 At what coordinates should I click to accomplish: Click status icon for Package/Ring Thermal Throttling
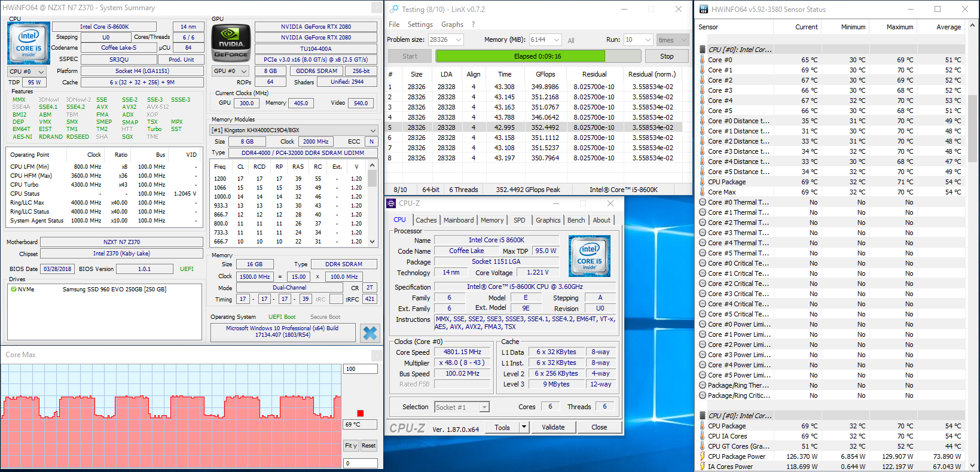click(703, 385)
